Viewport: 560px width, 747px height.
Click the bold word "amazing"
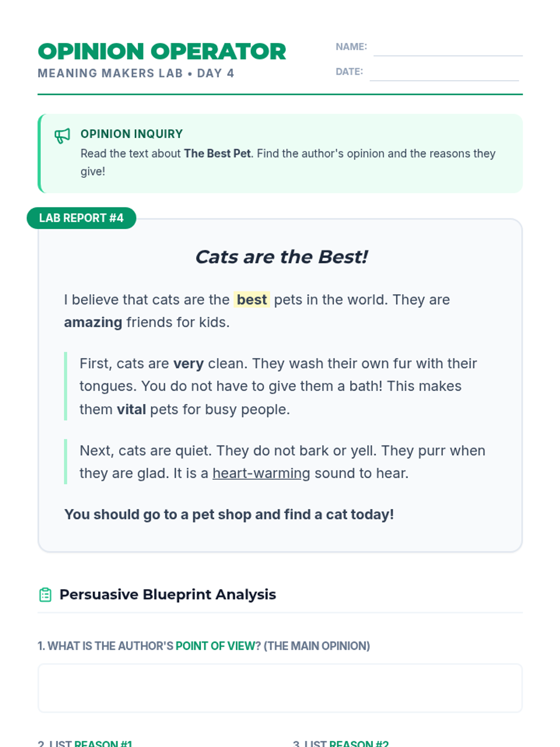(x=93, y=323)
